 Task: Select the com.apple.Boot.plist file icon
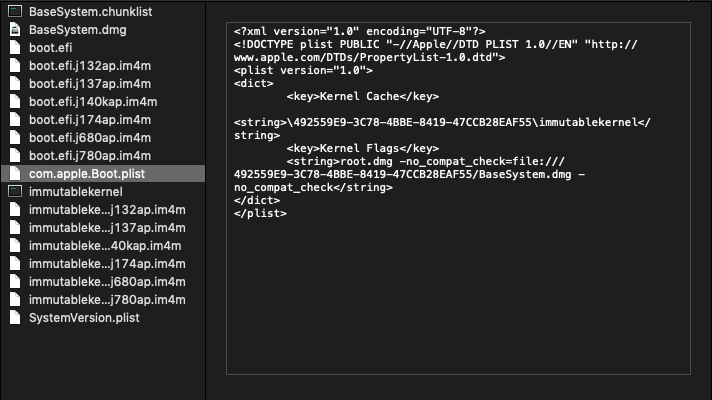tap(15, 173)
